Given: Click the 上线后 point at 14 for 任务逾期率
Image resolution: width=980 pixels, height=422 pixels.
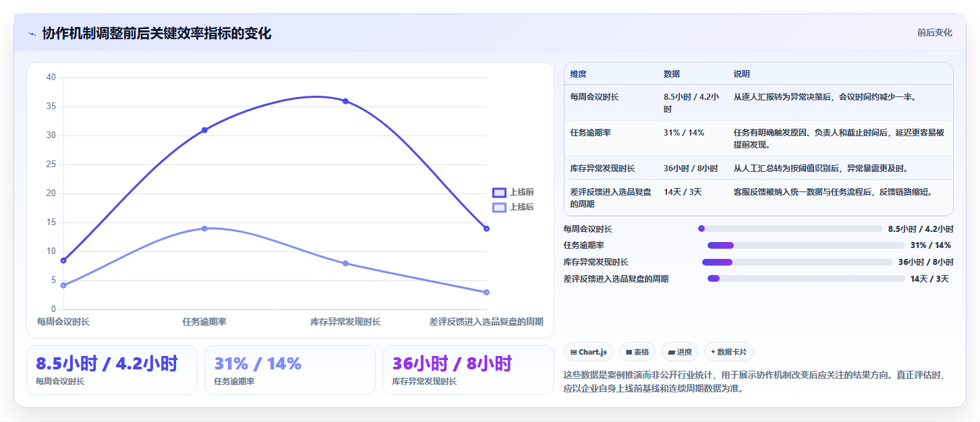Looking at the screenshot, I should point(204,229).
